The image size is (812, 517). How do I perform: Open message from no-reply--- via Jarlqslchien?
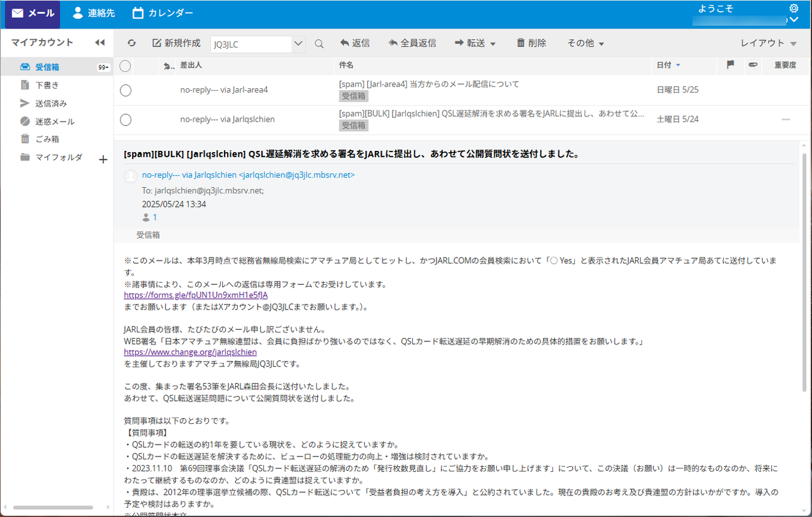[227, 119]
